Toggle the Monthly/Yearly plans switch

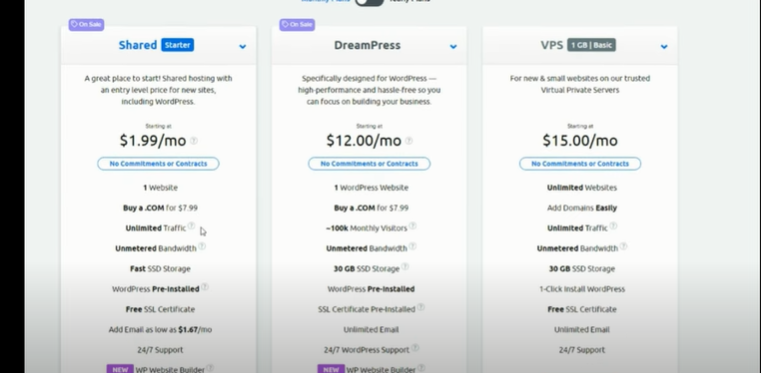[x=369, y=2]
